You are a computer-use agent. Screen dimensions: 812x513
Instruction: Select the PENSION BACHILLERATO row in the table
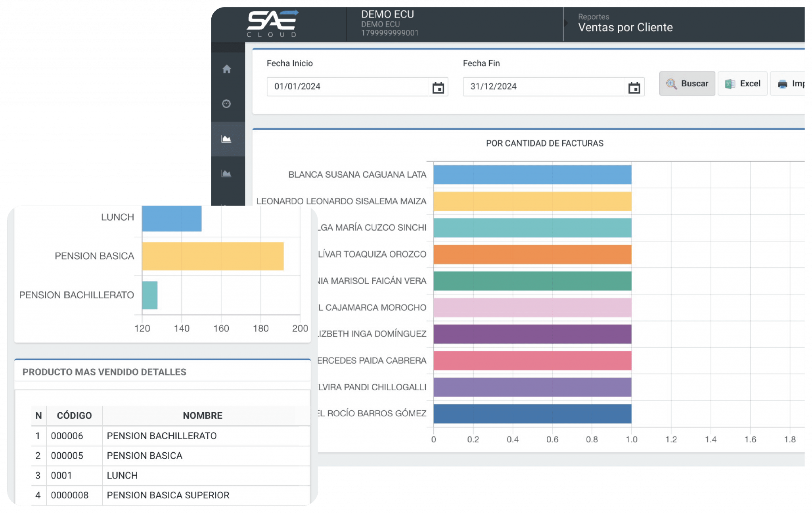pos(162,436)
